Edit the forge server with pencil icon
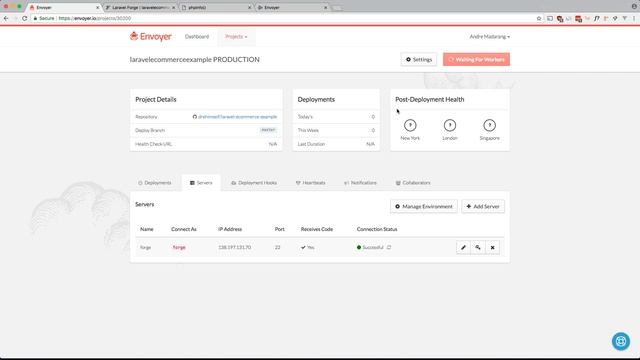 pos(463,247)
